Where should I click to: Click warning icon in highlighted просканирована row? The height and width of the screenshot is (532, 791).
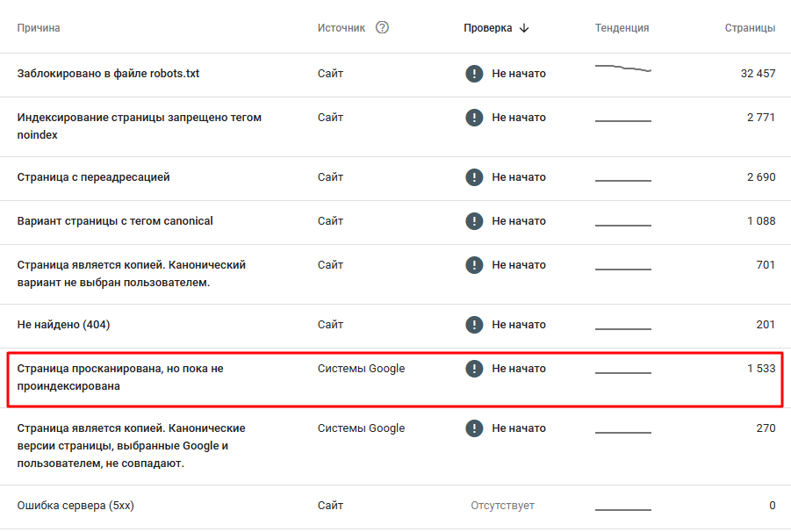pyautogui.click(x=474, y=369)
